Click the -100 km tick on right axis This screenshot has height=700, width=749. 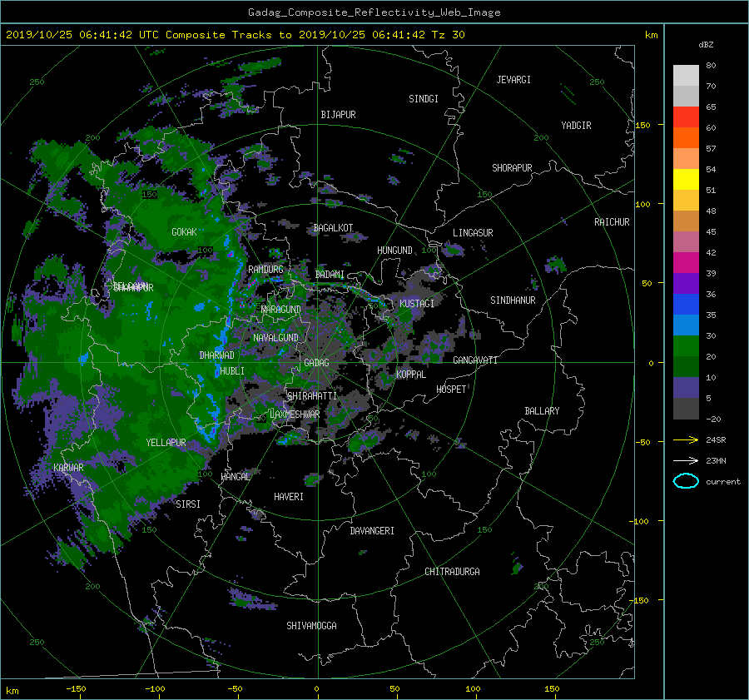(641, 521)
